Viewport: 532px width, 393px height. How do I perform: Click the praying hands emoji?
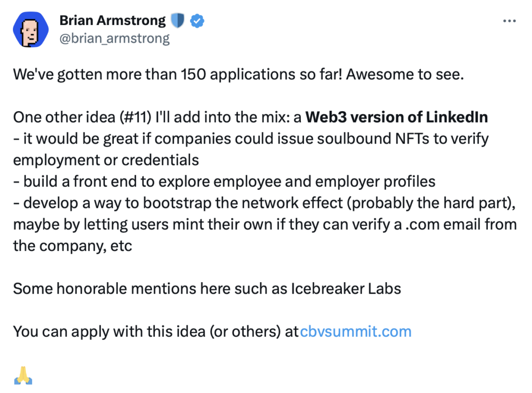[23, 375]
